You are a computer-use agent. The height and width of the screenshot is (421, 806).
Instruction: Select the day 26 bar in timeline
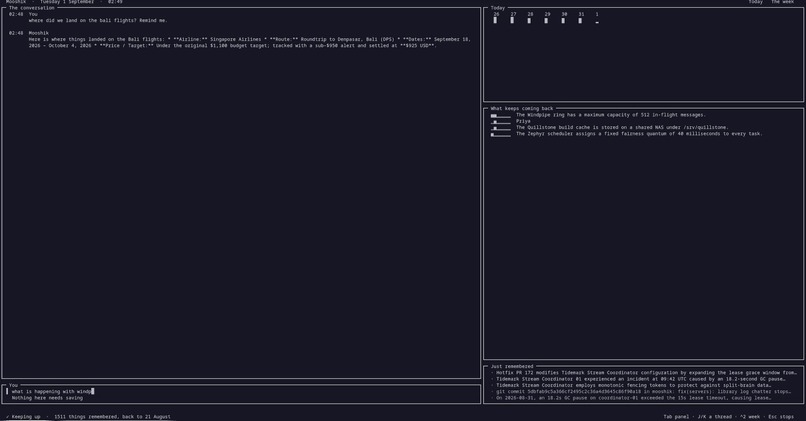pos(496,21)
